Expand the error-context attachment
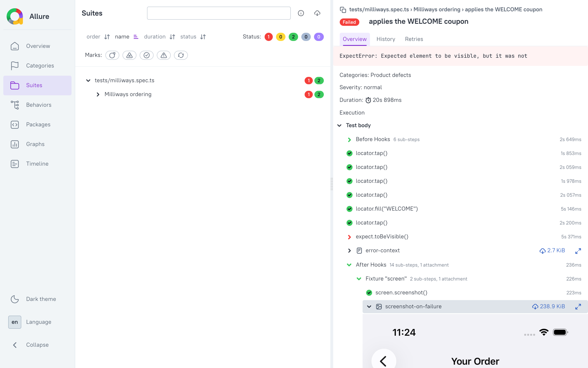The width and height of the screenshot is (588, 368). click(x=349, y=251)
